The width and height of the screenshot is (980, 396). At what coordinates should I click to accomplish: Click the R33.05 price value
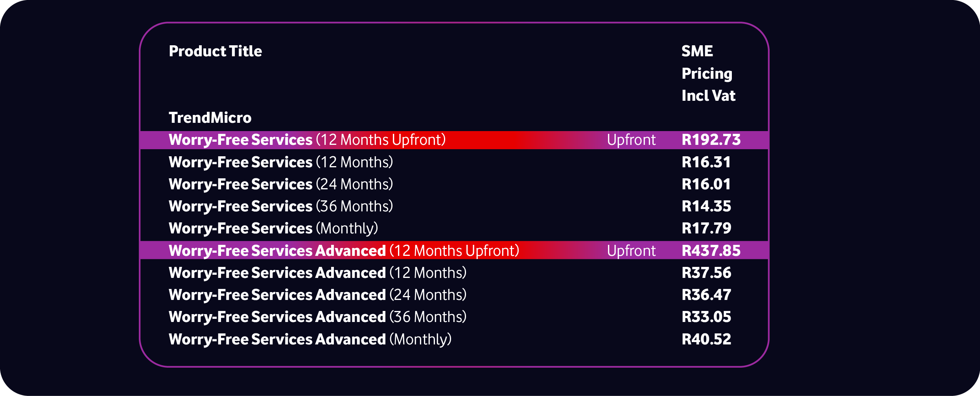pos(706,317)
